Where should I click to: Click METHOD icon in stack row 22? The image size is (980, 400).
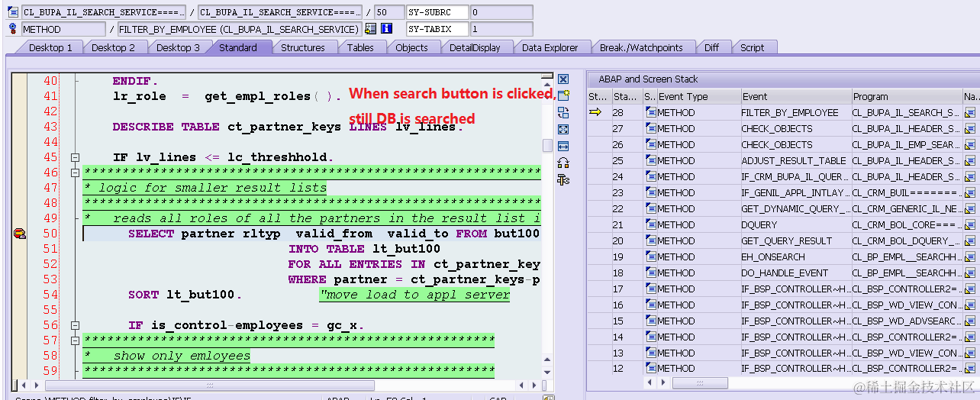[x=651, y=208]
